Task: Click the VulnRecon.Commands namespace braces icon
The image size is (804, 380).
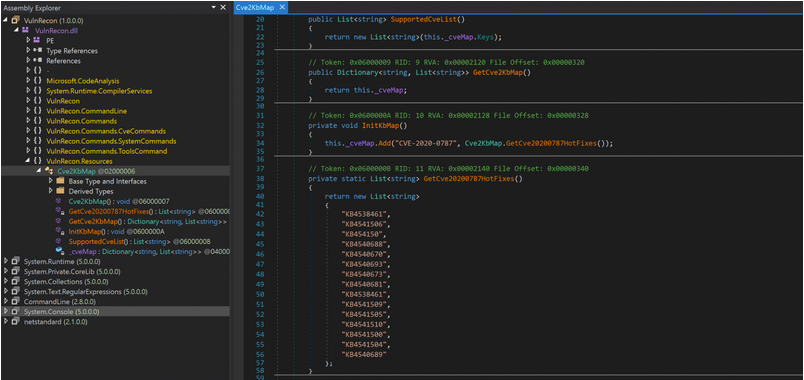Action: coord(37,121)
